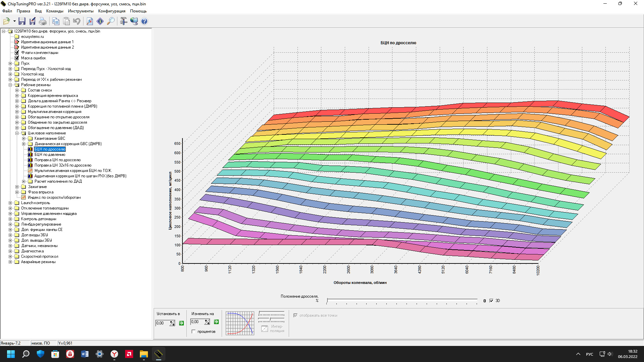
Task: Click the Изменить на value input field
Action: pyautogui.click(x=197, y=322)
